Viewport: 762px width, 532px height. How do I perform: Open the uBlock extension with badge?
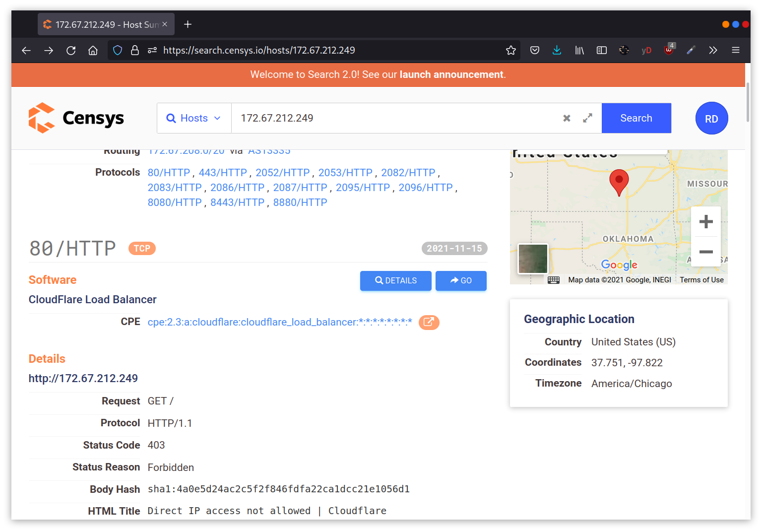click(669, 50)
